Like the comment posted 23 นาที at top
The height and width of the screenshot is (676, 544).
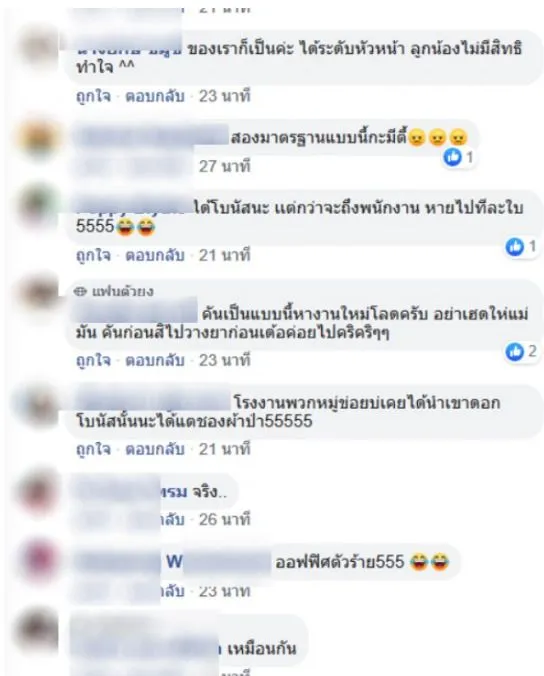[x=93, y=96]
